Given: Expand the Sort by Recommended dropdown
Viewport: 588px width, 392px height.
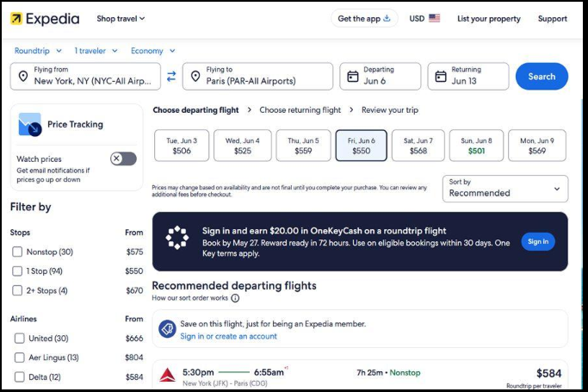Looking at the screenshot, I should click(x=505, y=189).
